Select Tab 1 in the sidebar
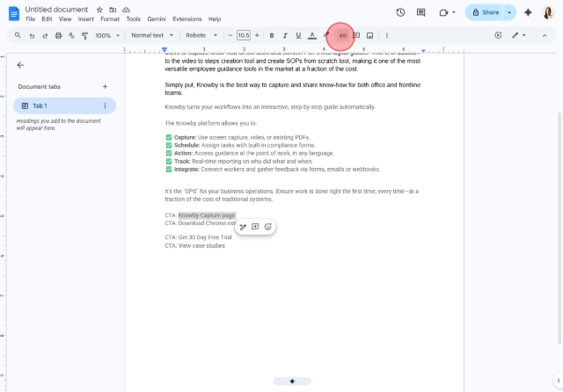The height and width of the screenshot is (392, 563). 64,105
